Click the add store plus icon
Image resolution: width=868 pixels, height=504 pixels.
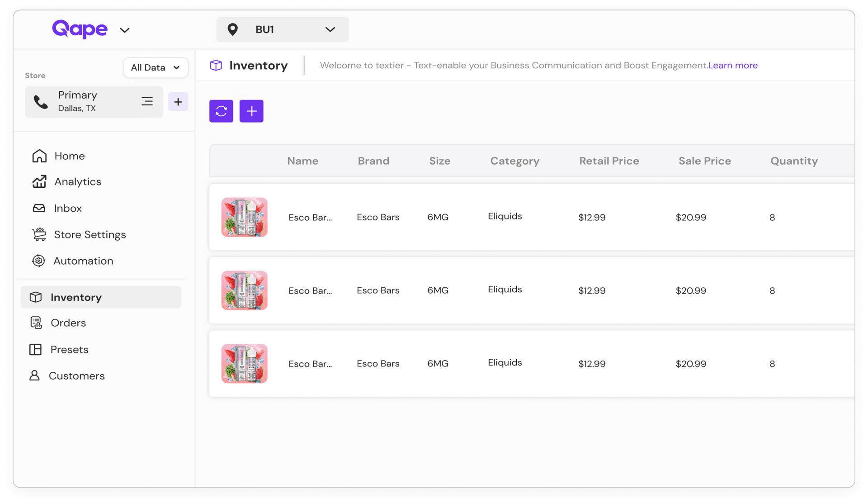pyautogui.click(x=178, y=102)
